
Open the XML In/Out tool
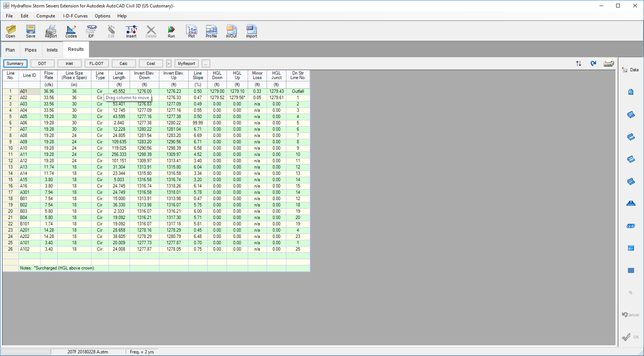(231, 31)
